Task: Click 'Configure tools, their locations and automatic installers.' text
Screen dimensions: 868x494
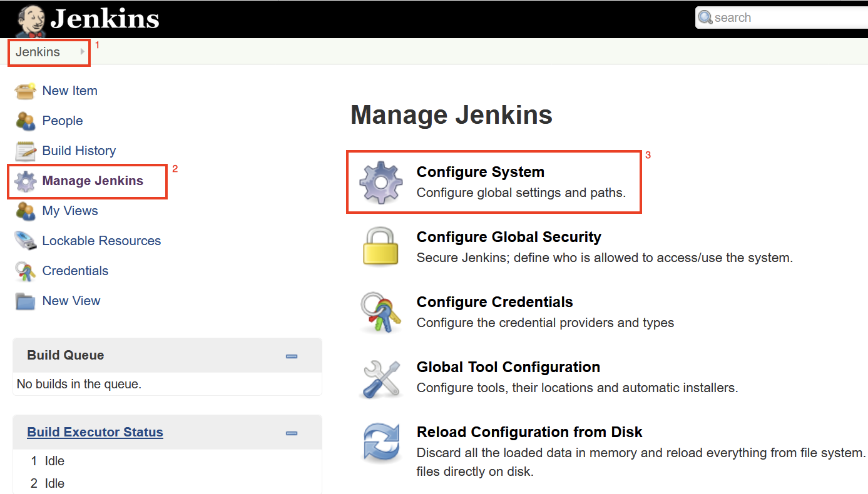Action: (x=578, y=388)
